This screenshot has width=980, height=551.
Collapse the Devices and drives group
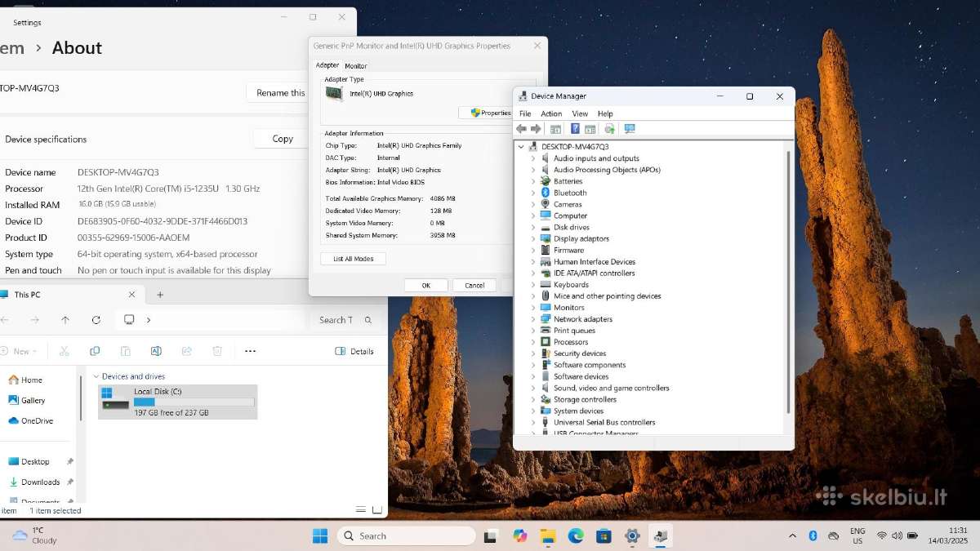[x=96, y=376]
